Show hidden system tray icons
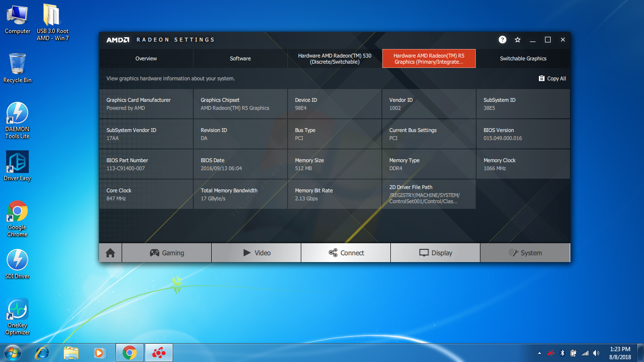The height and width of the screenshot is (362, 644). (539, 353)
